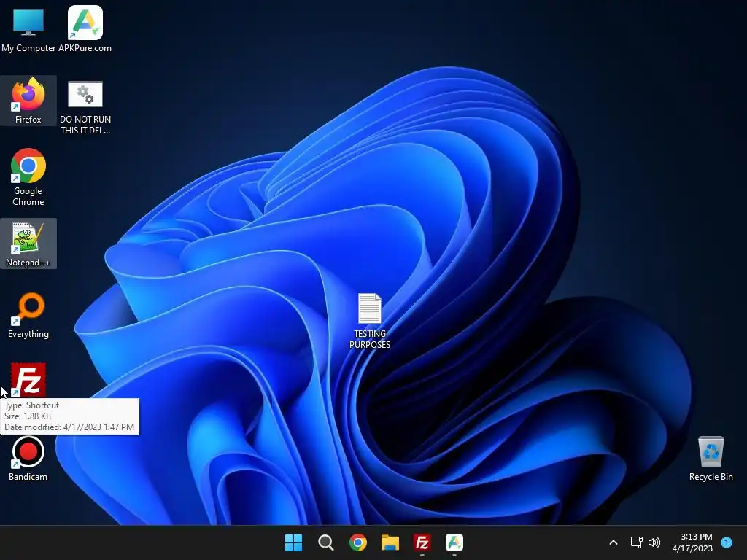Open the volume control tray icon

click(x=654, y=542)
